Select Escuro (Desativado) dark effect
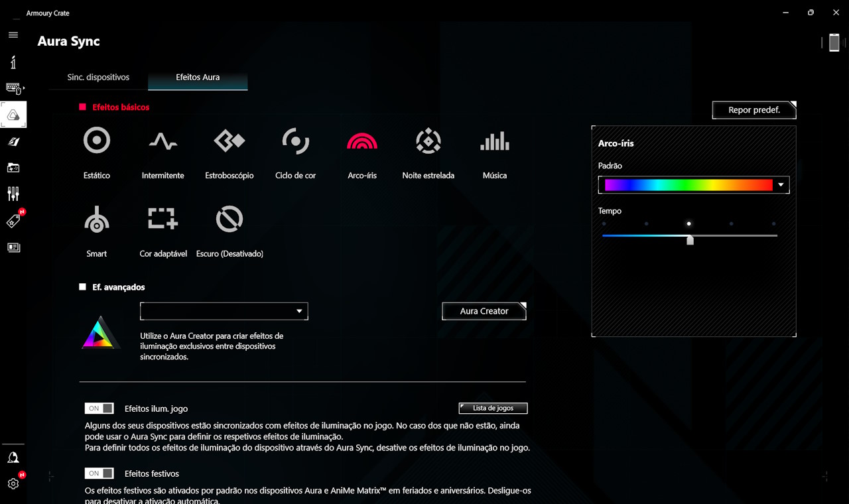Viewport: 849px width, 504px height. coord(229,219)
